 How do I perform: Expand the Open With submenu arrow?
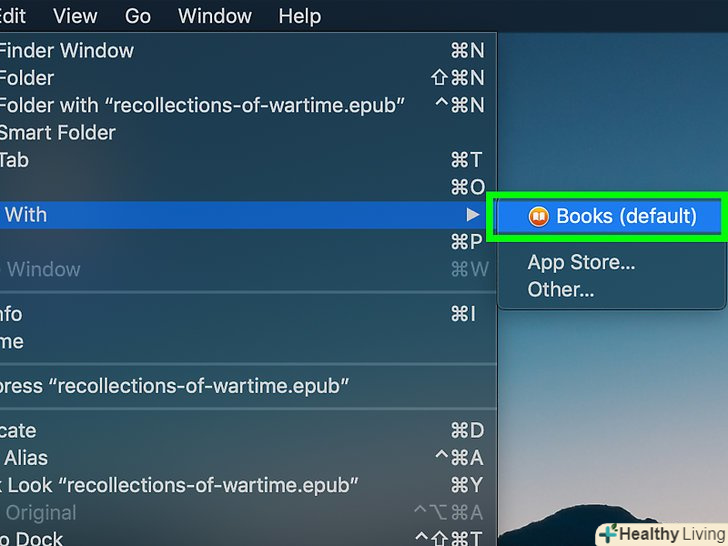click(473, 214)
